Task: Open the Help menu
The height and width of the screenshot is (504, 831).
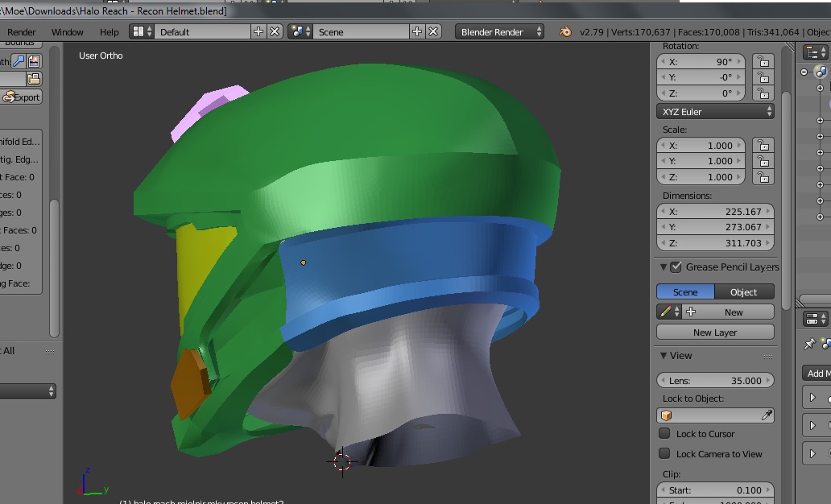Action: pos(109,32)
